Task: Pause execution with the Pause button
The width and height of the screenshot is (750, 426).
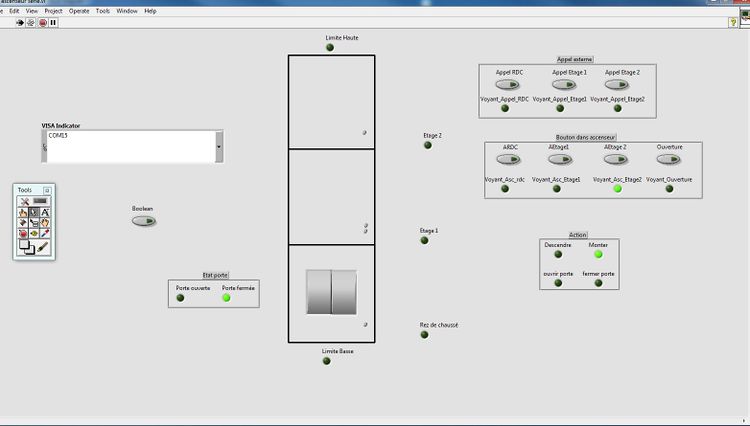Action: [x=52, y=21]
